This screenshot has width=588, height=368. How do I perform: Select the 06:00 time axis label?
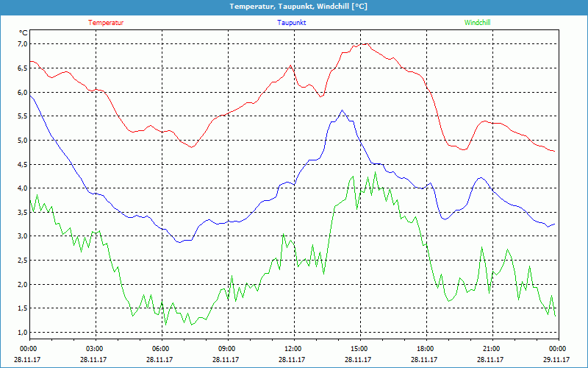(x=160, y=348)
